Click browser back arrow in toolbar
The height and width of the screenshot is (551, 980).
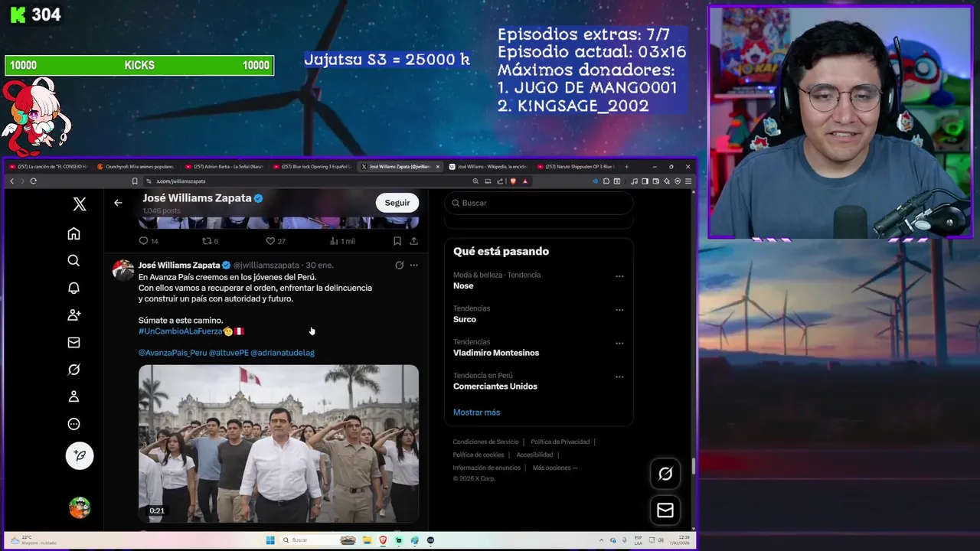[11, 181]
